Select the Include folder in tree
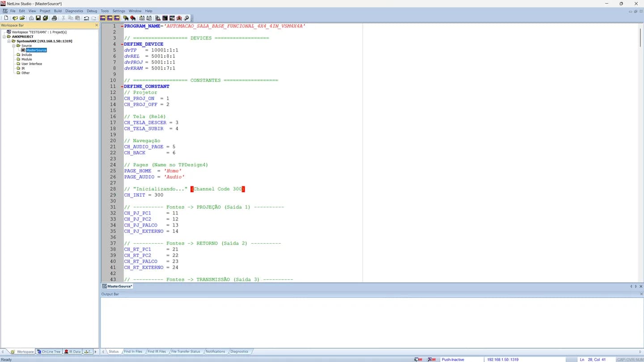 tap(27, 55)
